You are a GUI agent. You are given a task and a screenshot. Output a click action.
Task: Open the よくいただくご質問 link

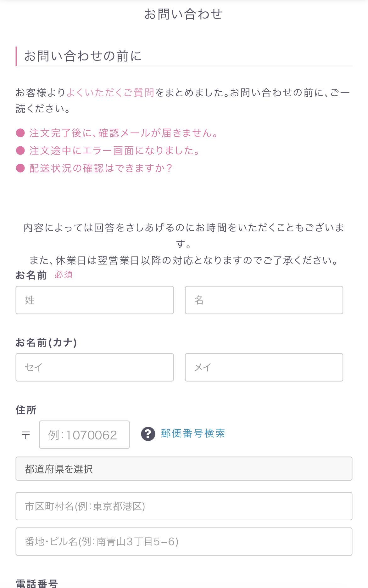tap(110, 93)
